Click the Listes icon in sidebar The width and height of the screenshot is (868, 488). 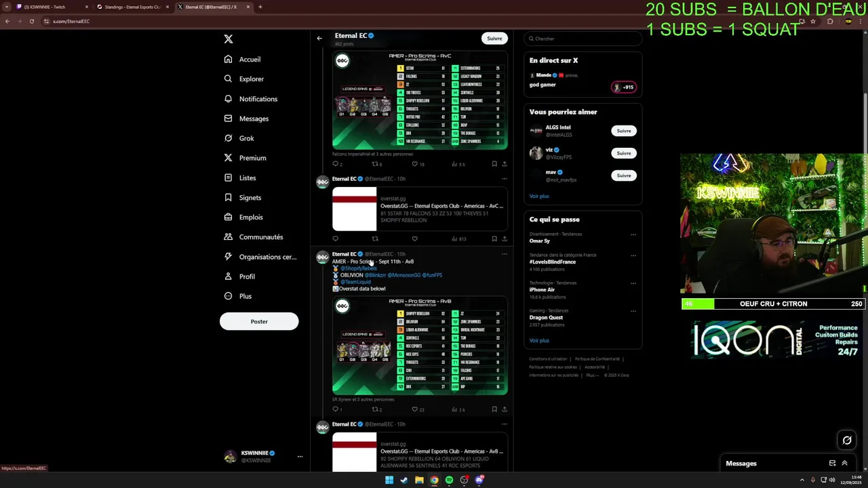[229, 178]
